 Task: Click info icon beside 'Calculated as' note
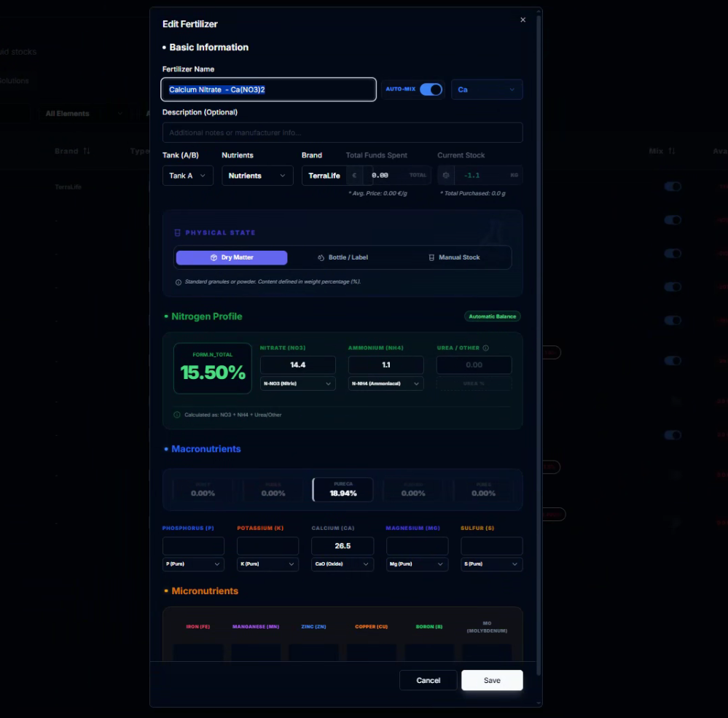pyautogui.click(x=177, y=415)
